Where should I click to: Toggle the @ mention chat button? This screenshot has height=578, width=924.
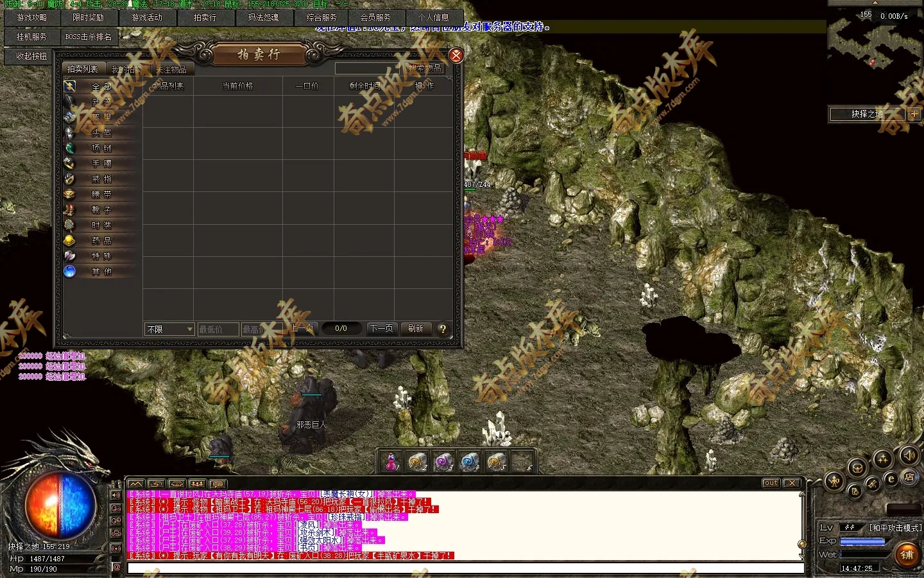tap(116, 567)
